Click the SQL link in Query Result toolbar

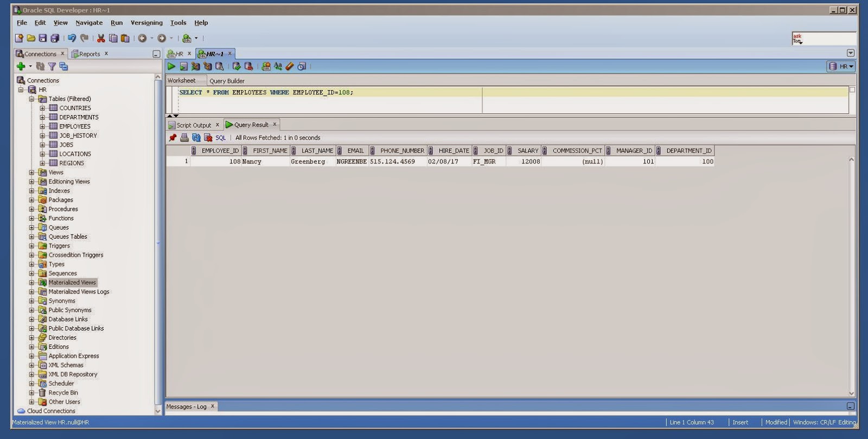pyautogui.click(x=220, y=138)
